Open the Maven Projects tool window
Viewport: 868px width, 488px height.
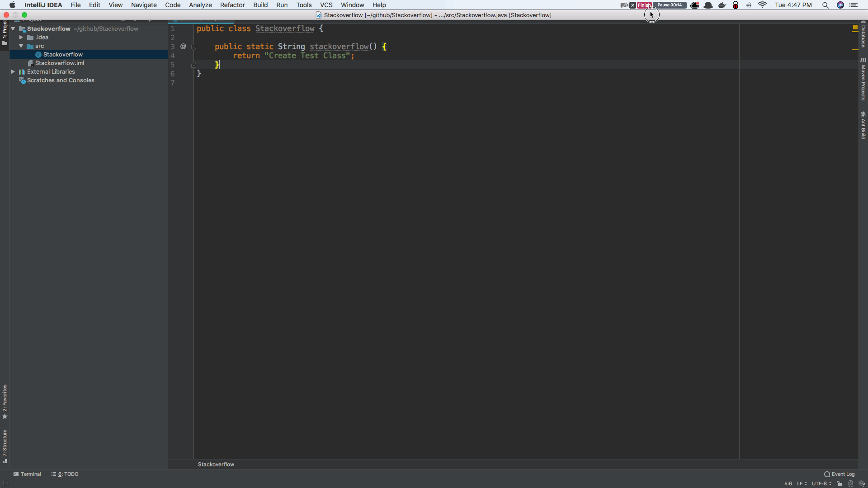coord(863,81)
